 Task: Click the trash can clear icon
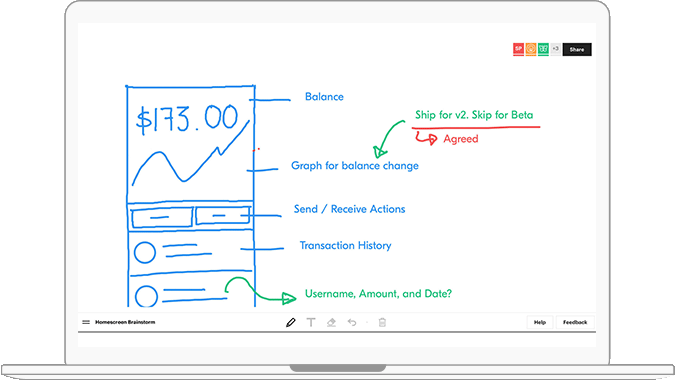pos(382,322)
